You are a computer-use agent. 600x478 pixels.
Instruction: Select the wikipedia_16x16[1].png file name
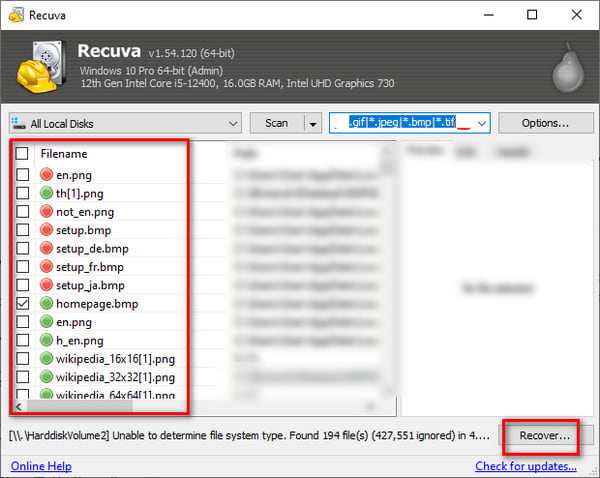116,359
